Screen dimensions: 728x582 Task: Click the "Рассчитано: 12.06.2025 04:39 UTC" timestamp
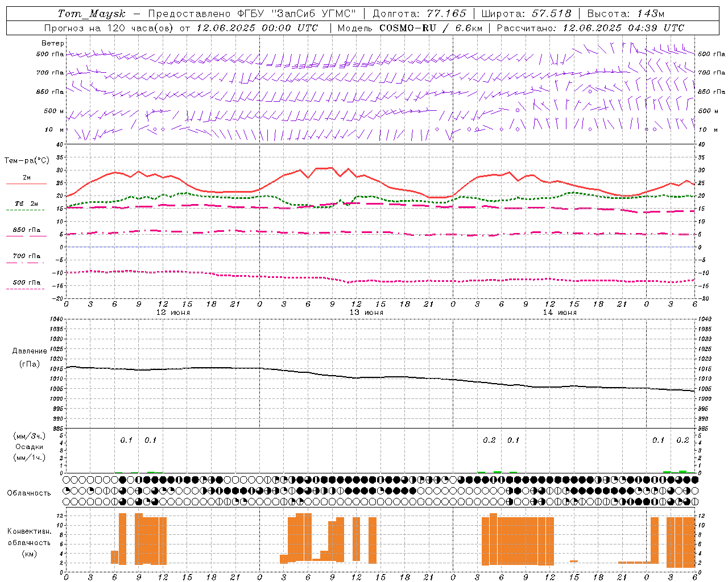tap(590, 28)
